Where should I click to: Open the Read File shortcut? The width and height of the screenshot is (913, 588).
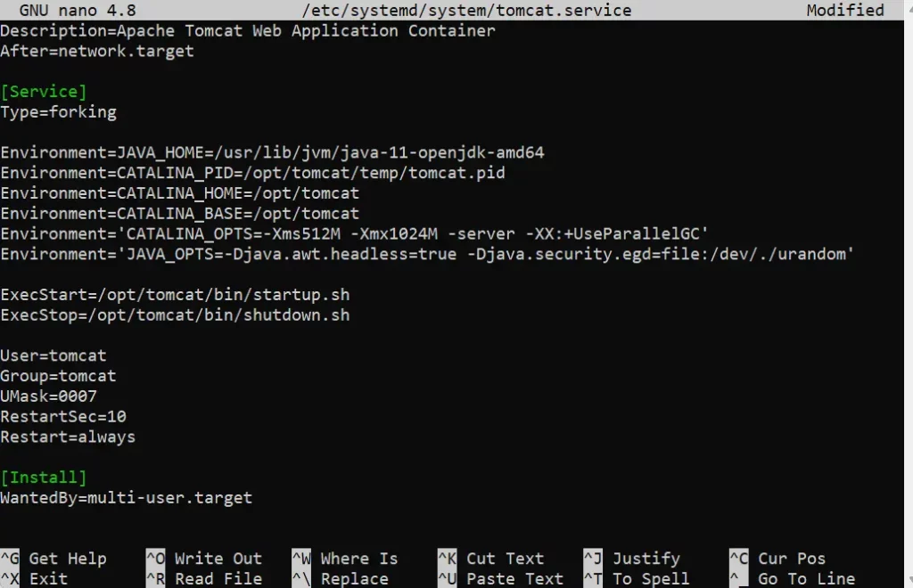218,578
